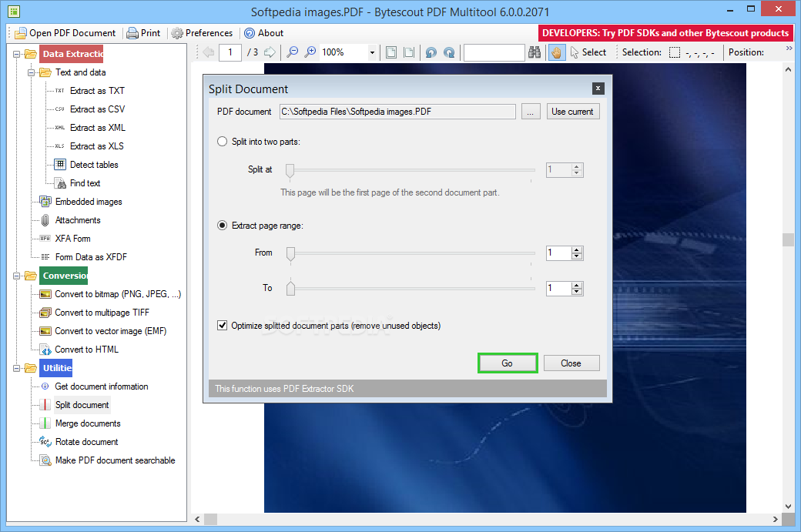Click the Selection rectangle icon
The width and height of the screenshot is (801, 532).
pos(675,52)
